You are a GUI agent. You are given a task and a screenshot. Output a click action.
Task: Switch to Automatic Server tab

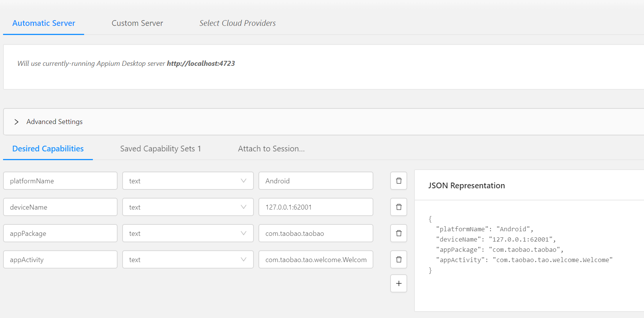44,23
